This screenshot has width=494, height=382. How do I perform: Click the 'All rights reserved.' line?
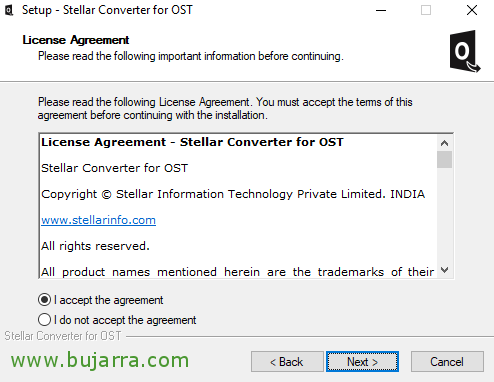pos(95,246)
